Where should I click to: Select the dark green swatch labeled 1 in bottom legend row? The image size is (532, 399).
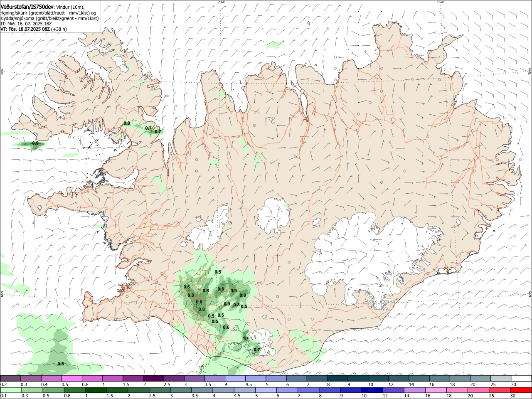(96, 390)
